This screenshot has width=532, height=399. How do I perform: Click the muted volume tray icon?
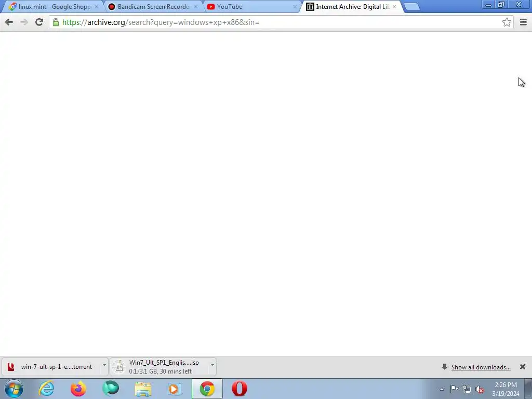(480, 390)
